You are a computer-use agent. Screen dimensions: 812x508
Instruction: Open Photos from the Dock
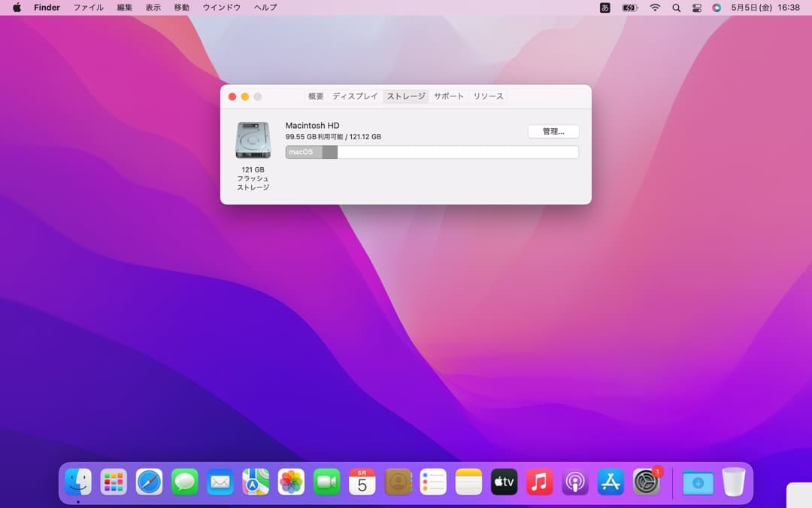(291, 482)
